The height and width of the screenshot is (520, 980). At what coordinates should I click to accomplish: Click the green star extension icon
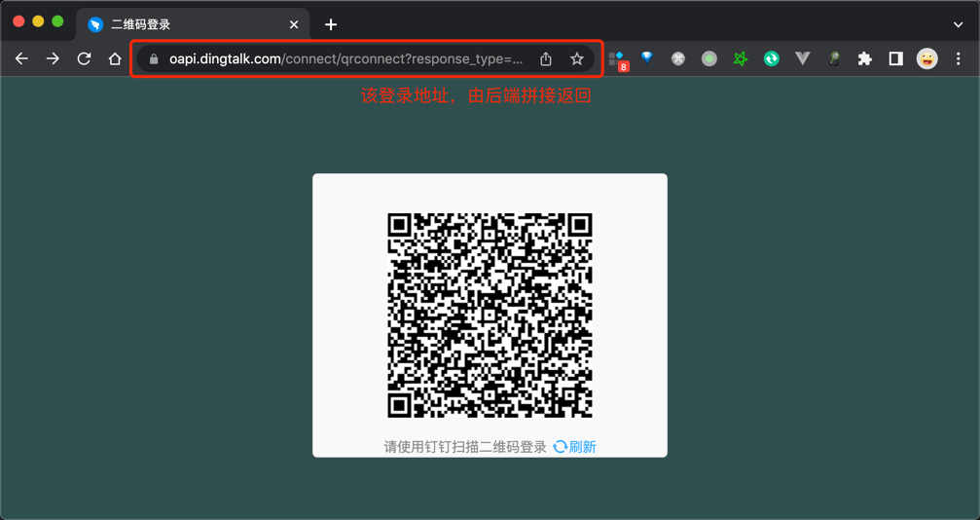[x=740, y=59]
